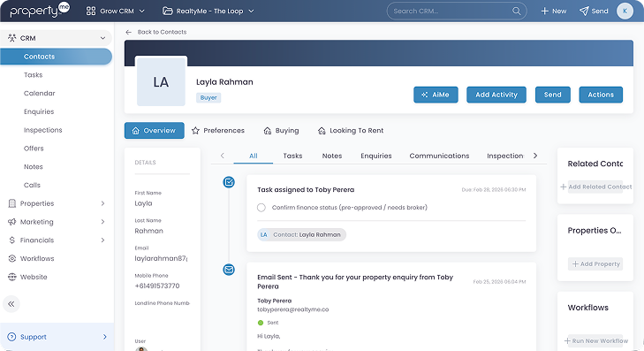Click the task timeline icon

229,181
